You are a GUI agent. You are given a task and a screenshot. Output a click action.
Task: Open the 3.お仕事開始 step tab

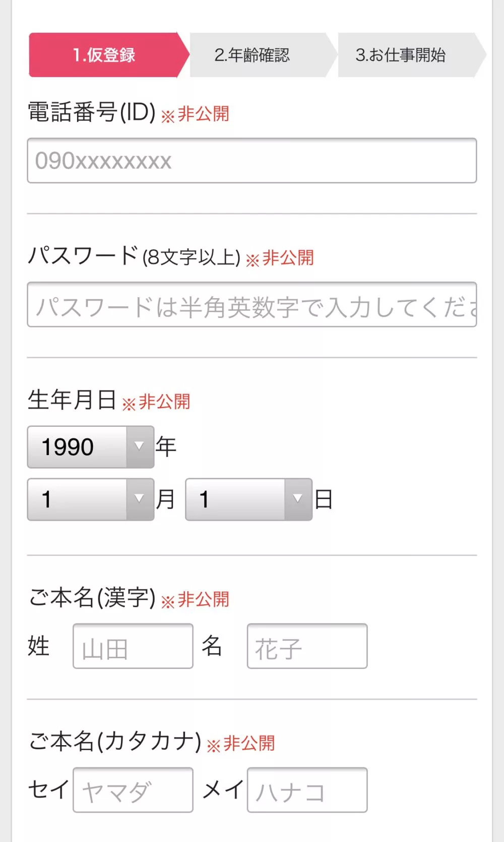click(401, 55)
